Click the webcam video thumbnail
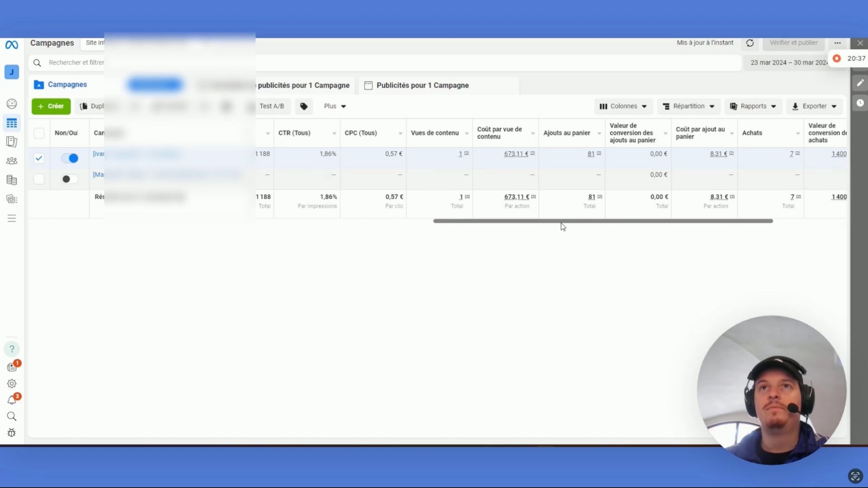 (771, 390)
